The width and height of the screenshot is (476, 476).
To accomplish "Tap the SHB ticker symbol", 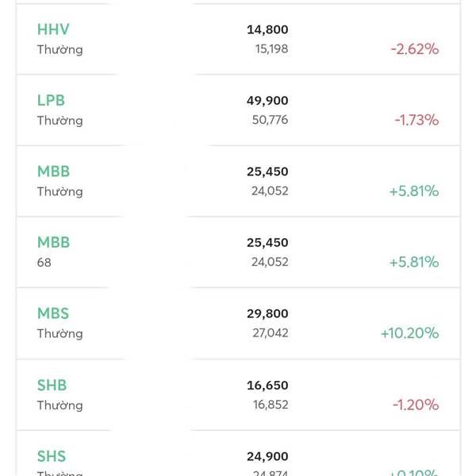I will click(x=52, y=386).
